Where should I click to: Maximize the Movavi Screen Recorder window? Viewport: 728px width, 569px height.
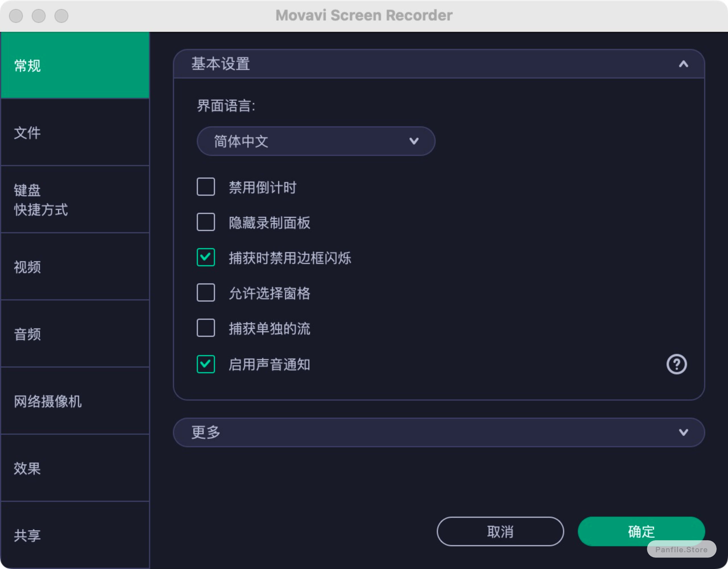[61, 16]
